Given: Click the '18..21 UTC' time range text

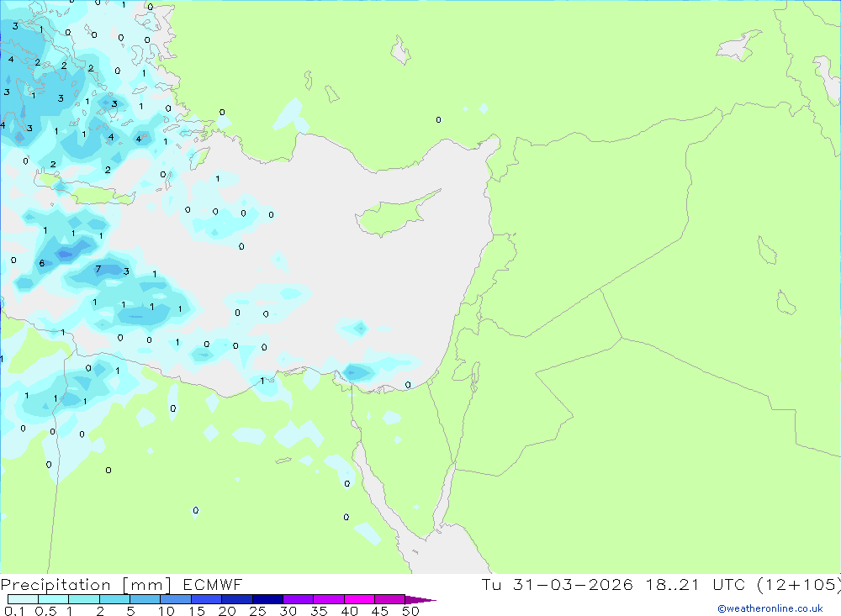Looking at the screenshot, I should 696,584.
